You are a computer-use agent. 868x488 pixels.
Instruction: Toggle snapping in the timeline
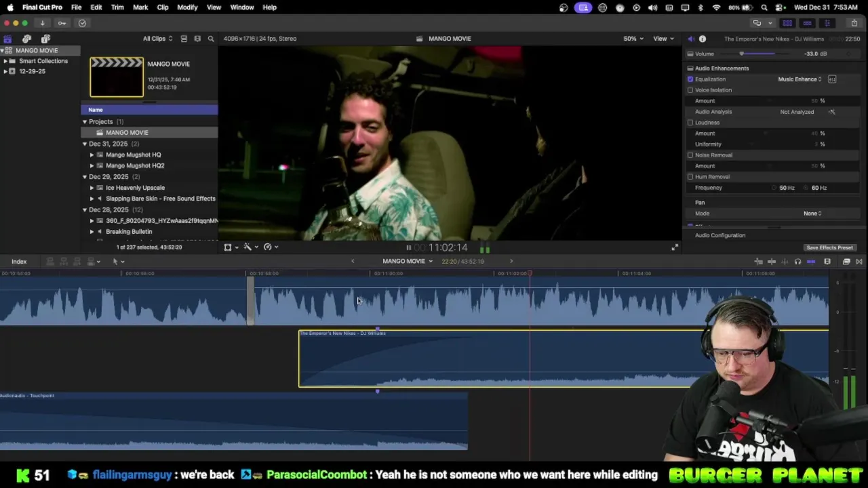point(811,262)
